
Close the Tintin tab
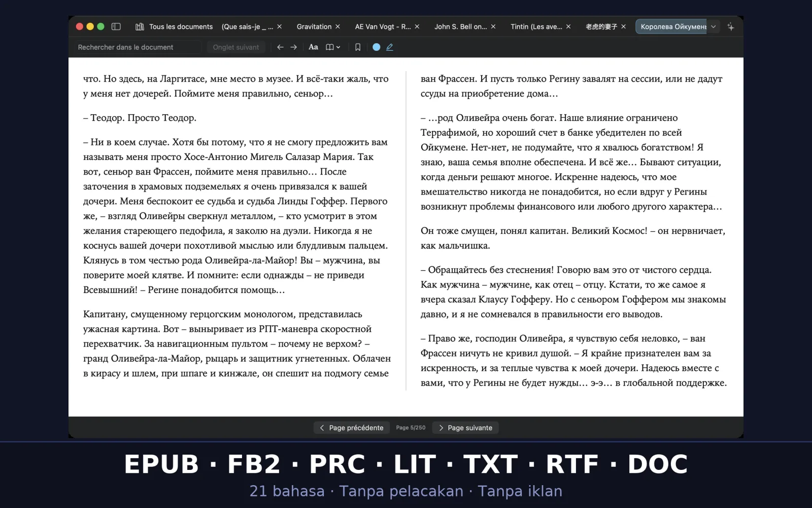pos(568,26)
